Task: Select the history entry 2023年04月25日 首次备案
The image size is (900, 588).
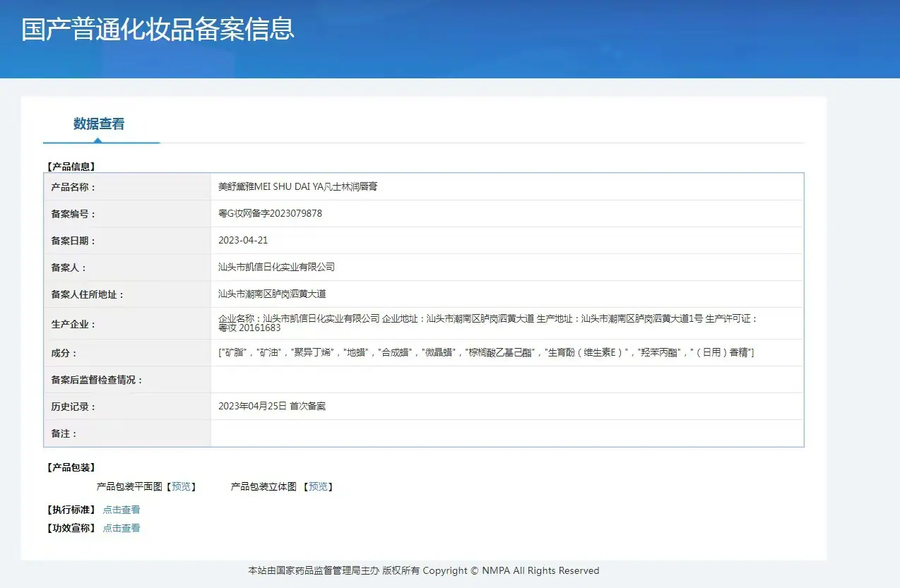Action: coord(272,406)
